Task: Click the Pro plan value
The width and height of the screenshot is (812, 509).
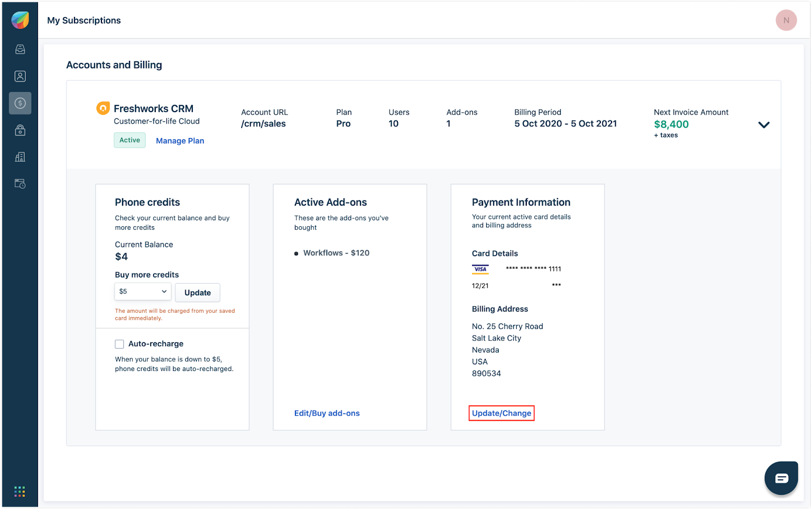Action: pyautogui.click(x=343, y=124)
